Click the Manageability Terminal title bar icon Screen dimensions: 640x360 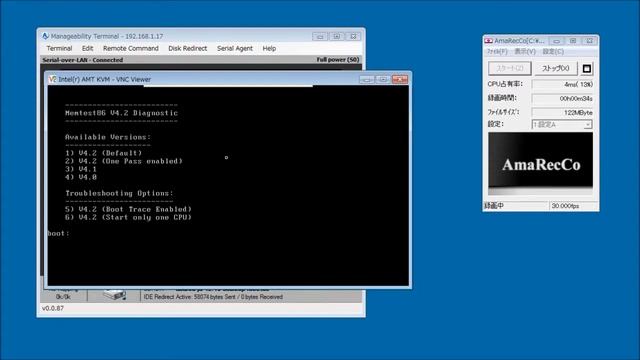coord(45,36)
